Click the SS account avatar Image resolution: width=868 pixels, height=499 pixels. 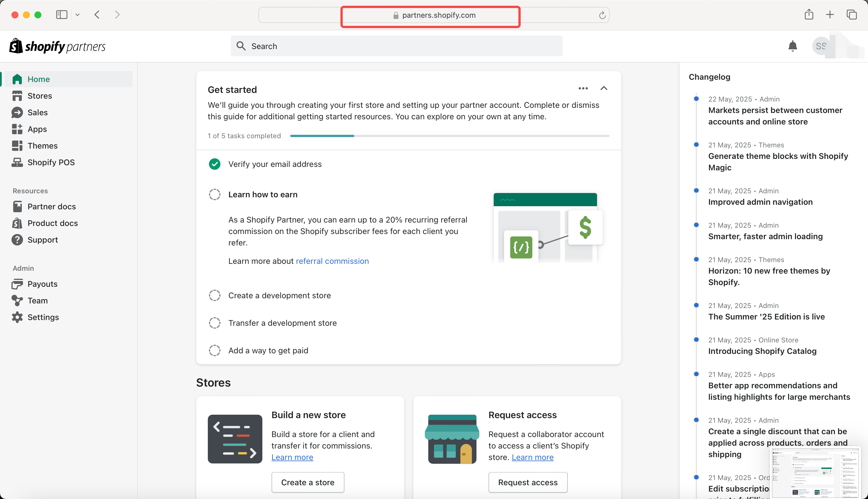click(x=821, y=46)
